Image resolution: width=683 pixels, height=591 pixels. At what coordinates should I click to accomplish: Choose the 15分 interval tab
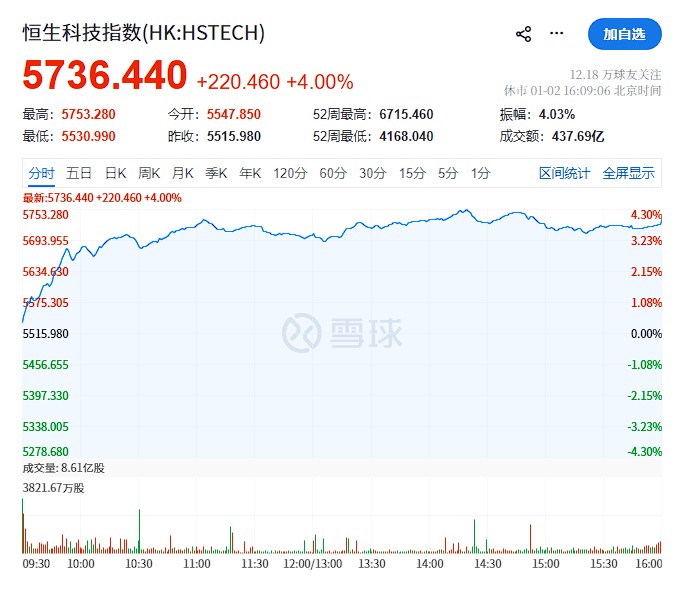412,173
